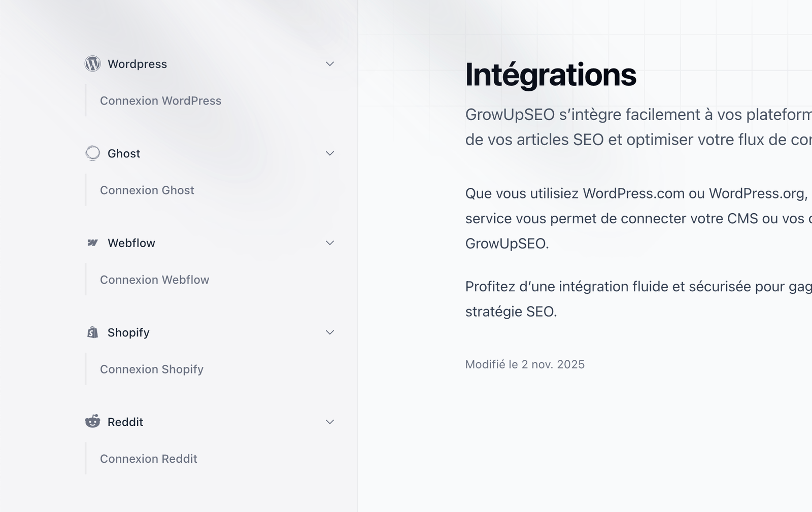812x512 pixels.
Task: Open the Connexion WordPress link
Action: click(x=160, y=101)
